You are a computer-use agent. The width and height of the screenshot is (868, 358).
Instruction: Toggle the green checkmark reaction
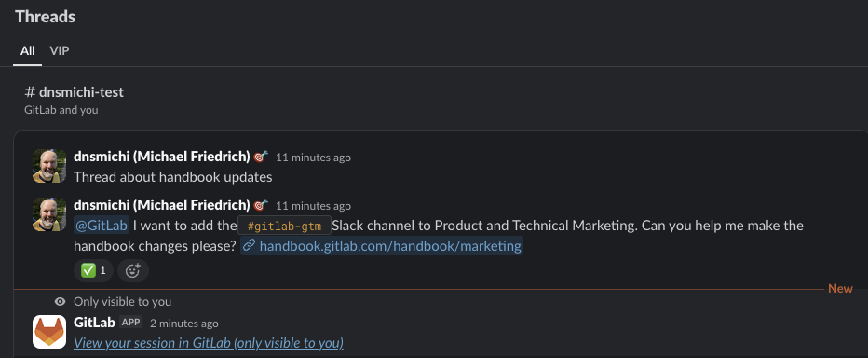93,270
